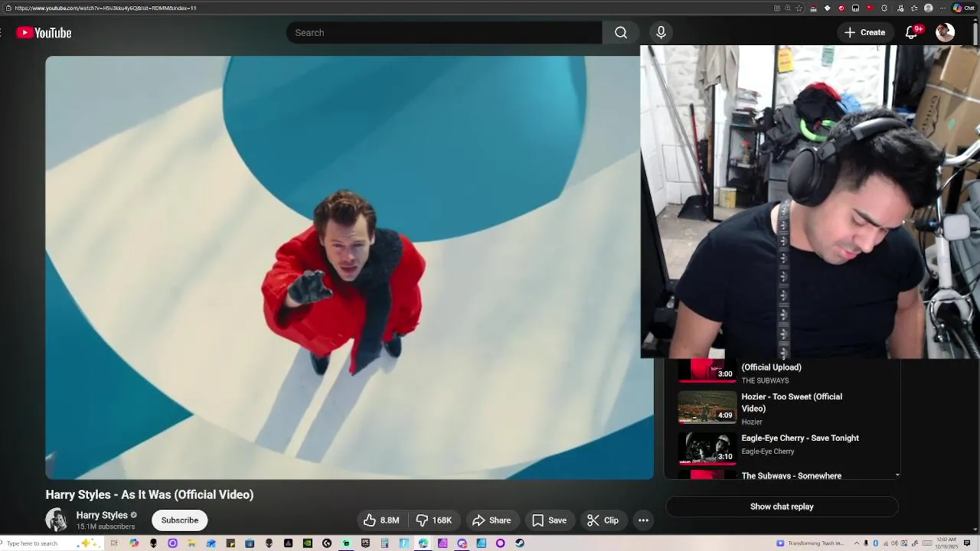Share the As It Was video
The image size is (980, 551).
492,520
